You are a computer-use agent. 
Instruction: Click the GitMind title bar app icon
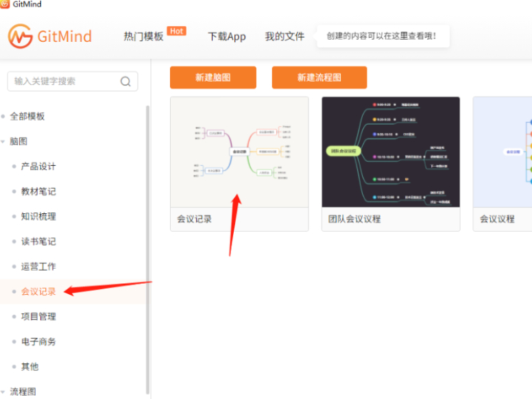pyautogui.click(x=5, y=4)
